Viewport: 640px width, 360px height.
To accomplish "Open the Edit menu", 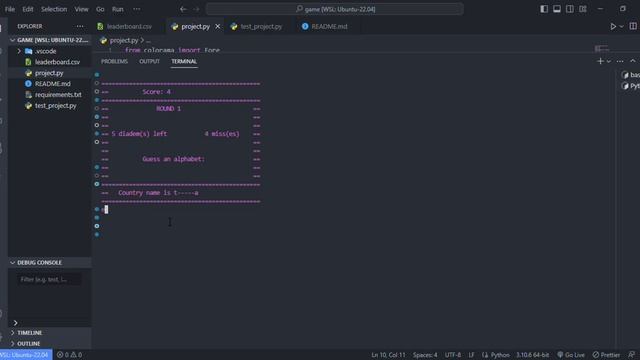I will (x=28, y=9).
